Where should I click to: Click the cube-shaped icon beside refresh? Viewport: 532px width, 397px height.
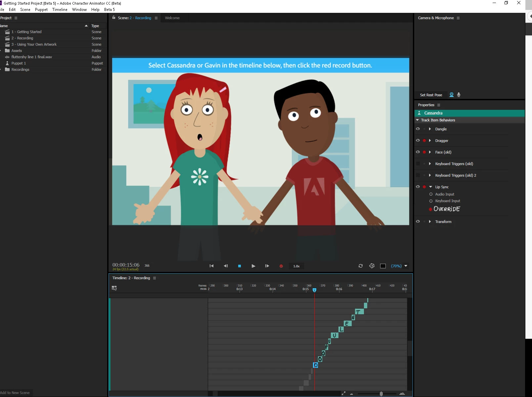point(372,266)
